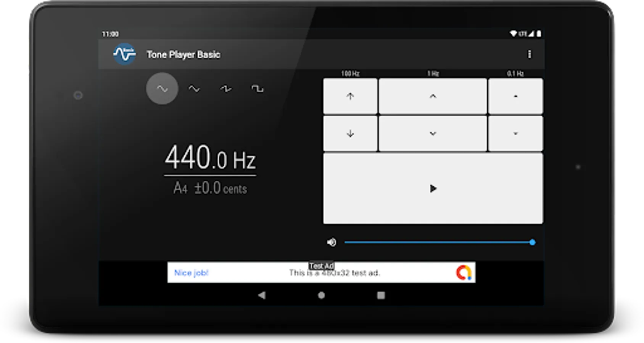Decrease frequency by 0.1 Hz

point(515,134)
